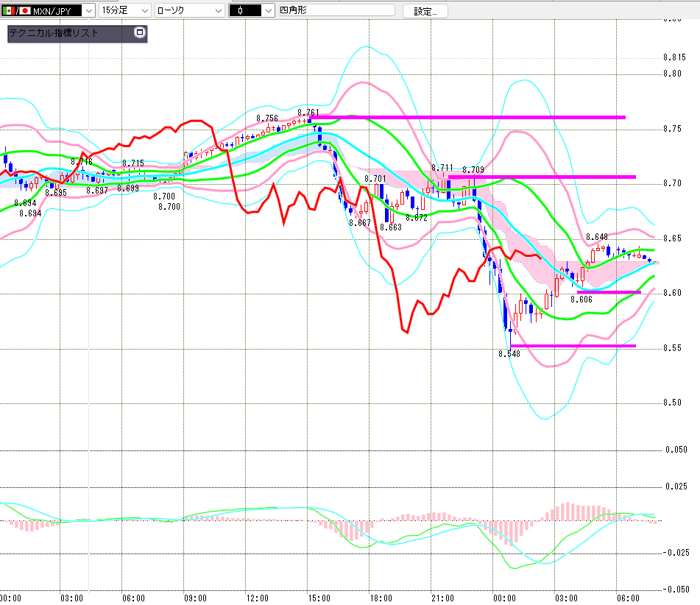The width and height of the screenshot is (700, 605).
Task: Click the 21:00 label on time axis
Action: pyautogui.click(x=442, y=598)
